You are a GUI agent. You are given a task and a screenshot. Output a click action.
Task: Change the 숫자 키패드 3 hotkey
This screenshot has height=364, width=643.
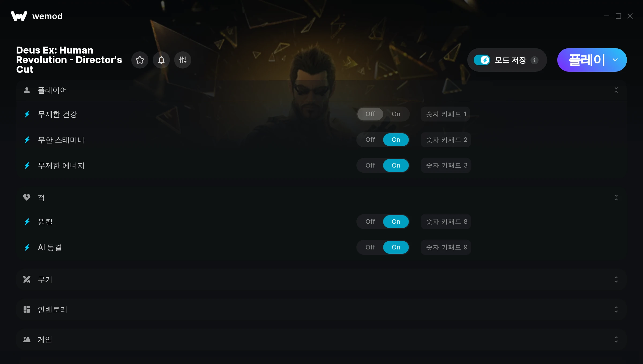coord(446,165)
